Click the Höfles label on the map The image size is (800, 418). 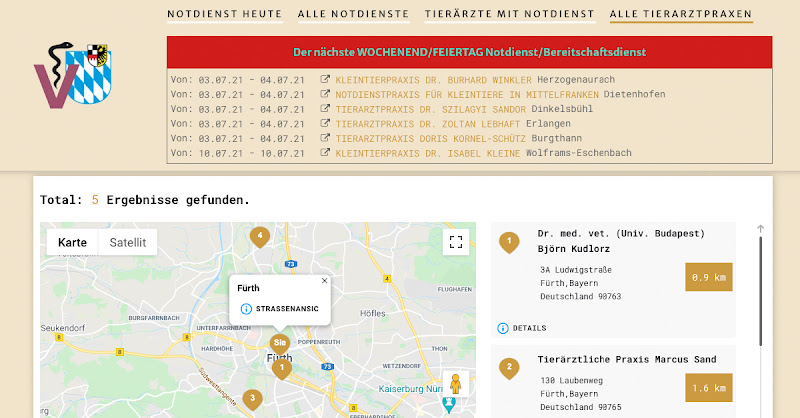(x=373, y=313)
